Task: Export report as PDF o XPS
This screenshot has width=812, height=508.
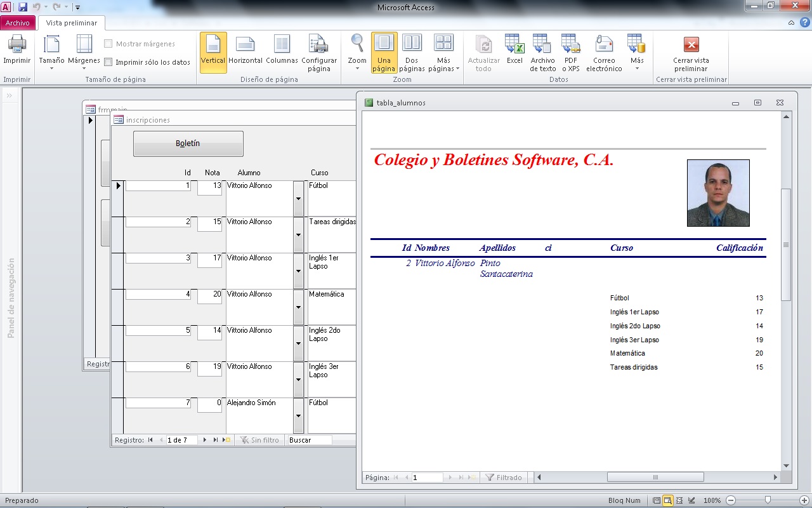Action: [x=571, y=53]
